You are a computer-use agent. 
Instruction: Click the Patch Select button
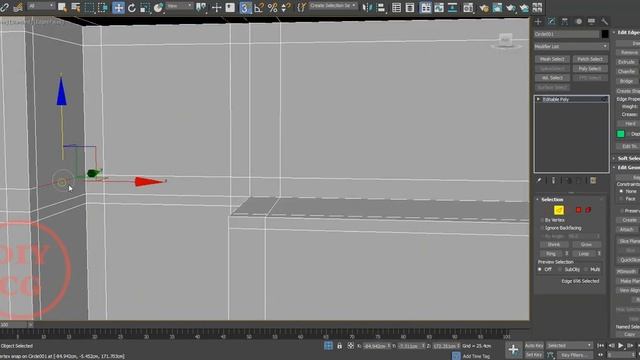point(590,59)
